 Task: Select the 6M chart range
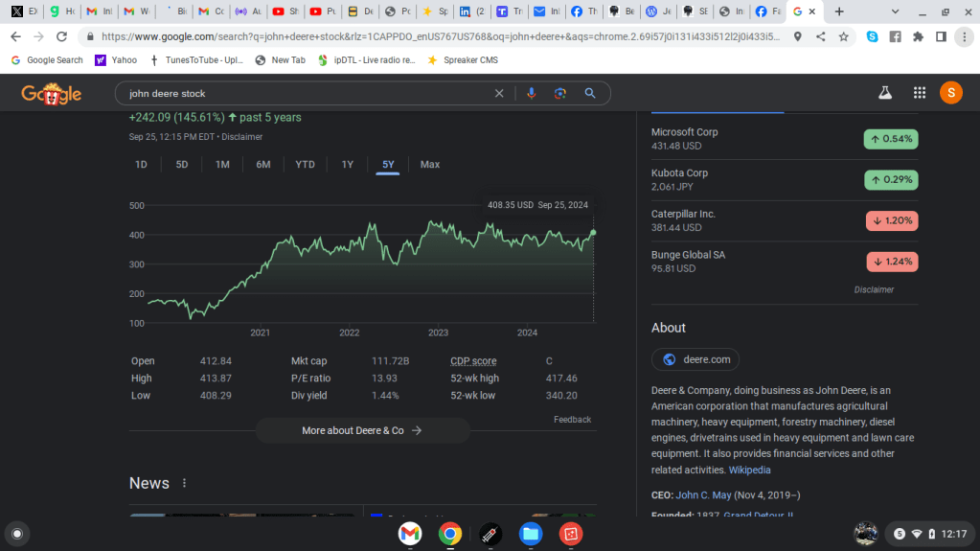pyautogui.click(x=263, y=165)
